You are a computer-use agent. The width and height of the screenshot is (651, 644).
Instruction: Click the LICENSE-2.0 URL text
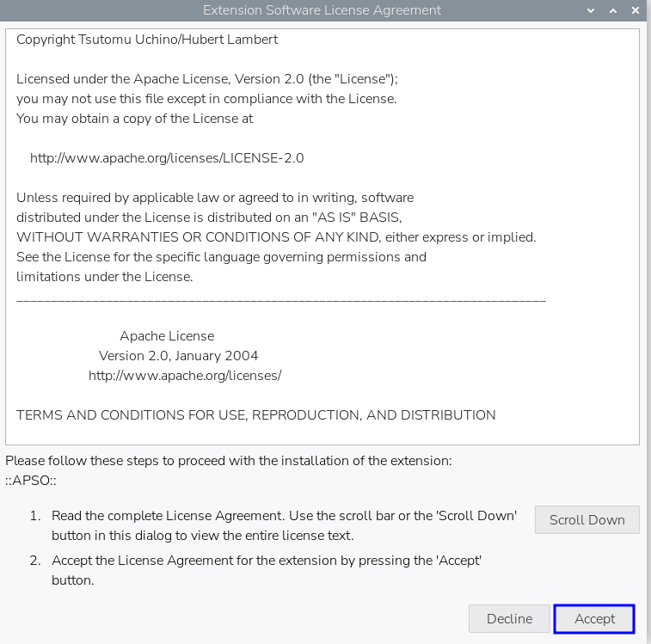click(167, 158)
